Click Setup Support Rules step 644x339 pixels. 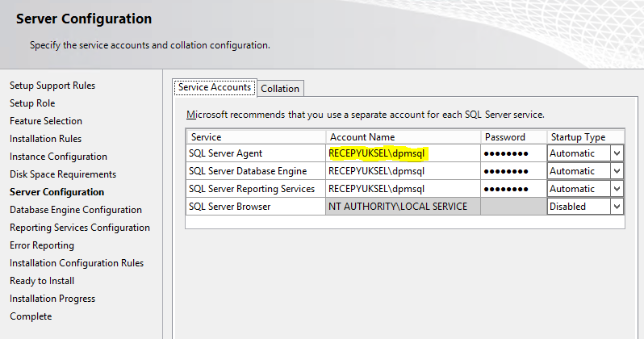click(52, 86)
